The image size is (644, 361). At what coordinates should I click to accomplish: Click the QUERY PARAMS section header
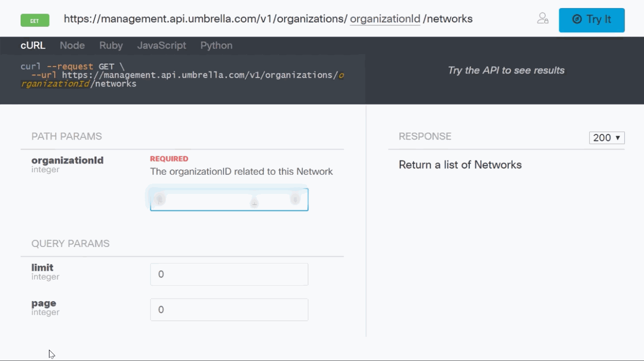click(71, 244)
